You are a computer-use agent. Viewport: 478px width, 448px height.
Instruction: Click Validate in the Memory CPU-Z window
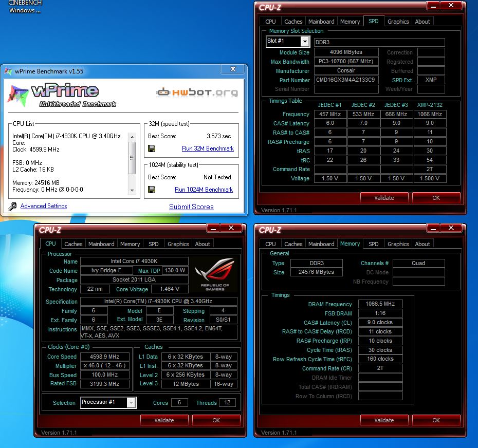[384, 420]
